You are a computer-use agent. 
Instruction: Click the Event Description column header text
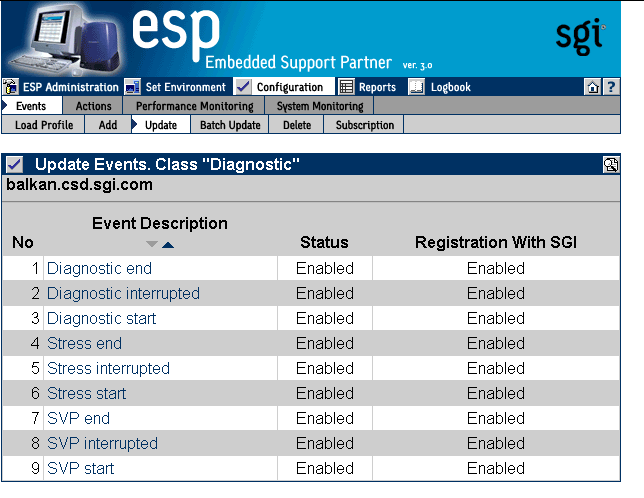(x=160, y=223)
